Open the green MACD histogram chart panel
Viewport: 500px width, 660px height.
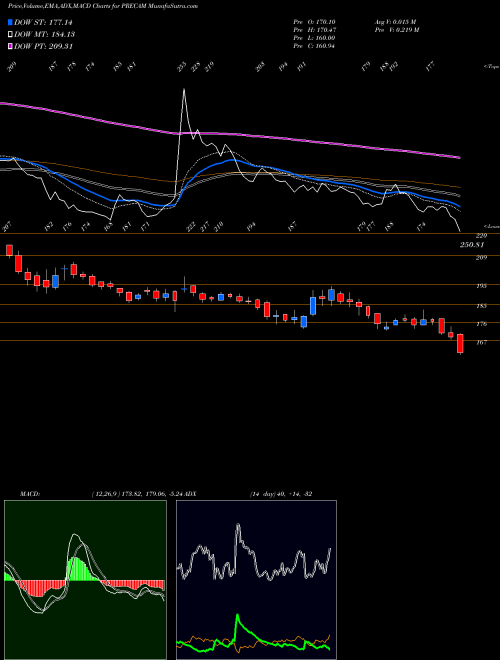click(x=85, y=580)
